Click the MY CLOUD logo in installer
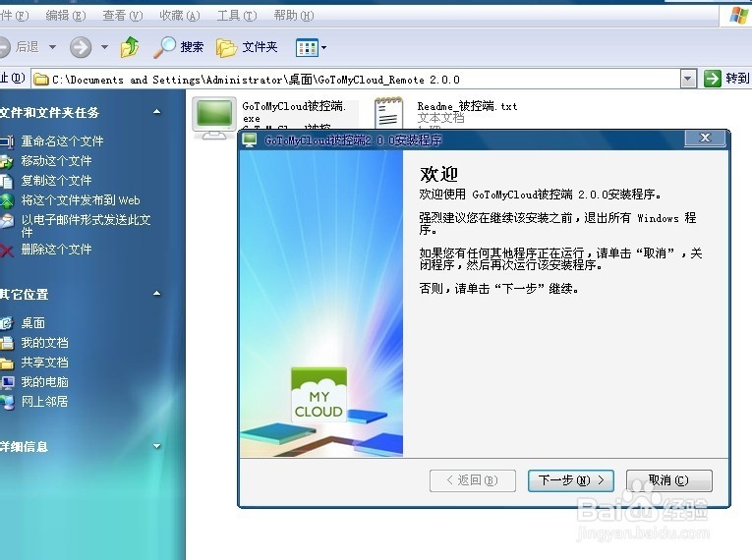Viewport: 752px width, 560px height. [318, 395]
